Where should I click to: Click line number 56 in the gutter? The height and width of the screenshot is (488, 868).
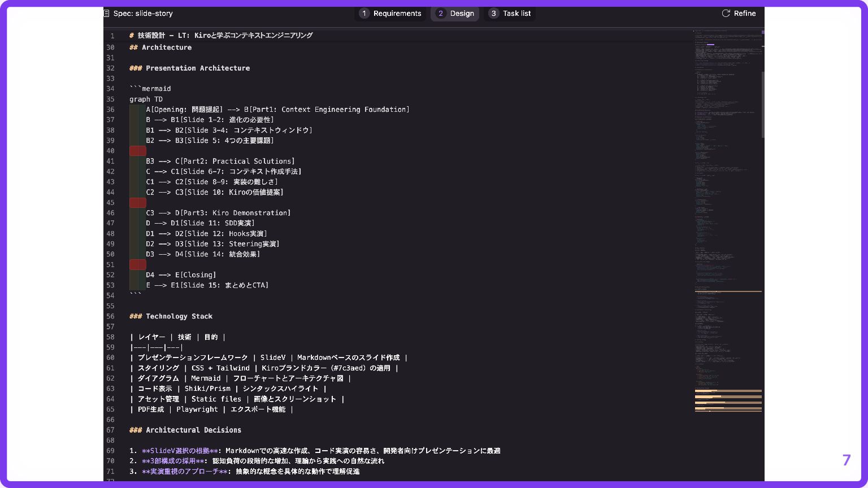coord(110,316)
